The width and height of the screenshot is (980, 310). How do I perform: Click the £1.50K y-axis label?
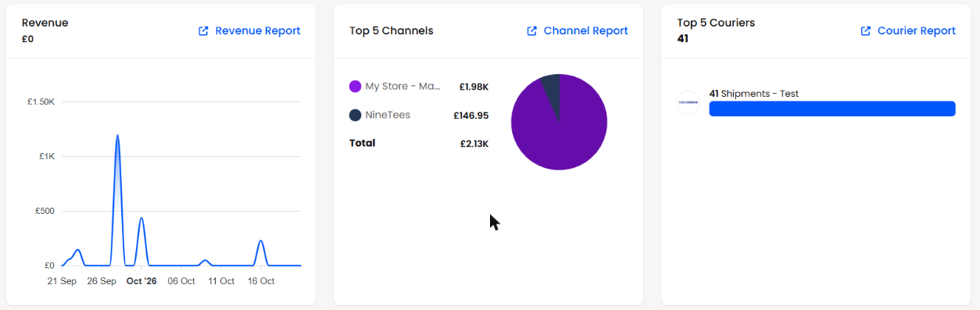[41, 102]
